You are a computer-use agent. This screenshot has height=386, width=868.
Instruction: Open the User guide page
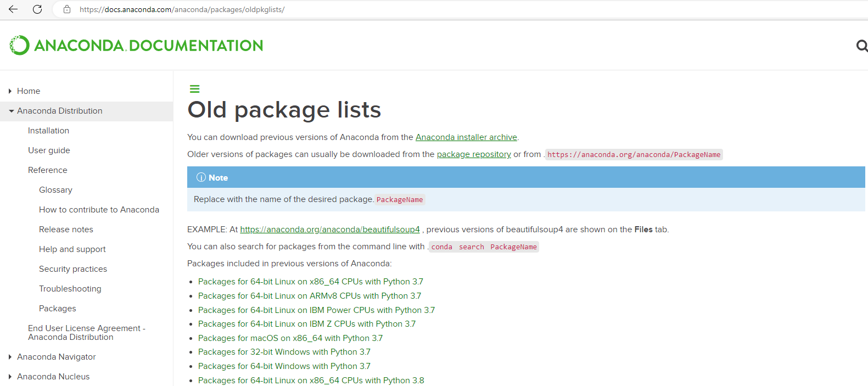click(x=49, y=150)
